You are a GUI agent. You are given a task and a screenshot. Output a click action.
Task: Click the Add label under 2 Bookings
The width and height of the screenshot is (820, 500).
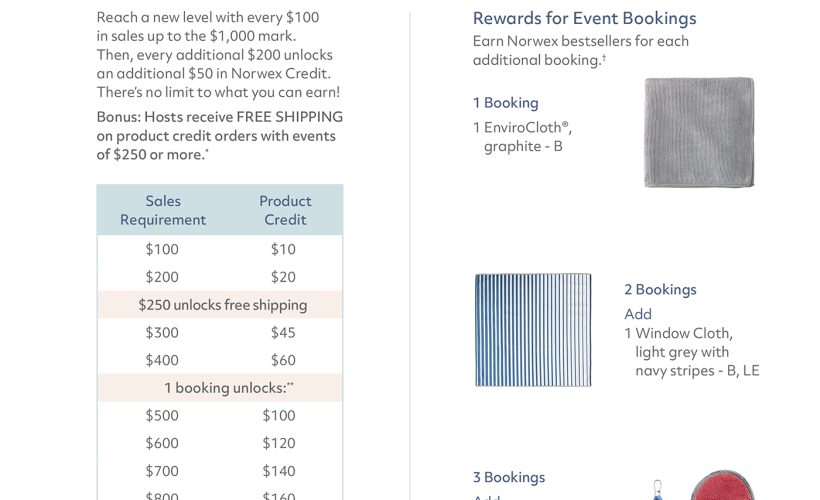click(x=638, y=314)
